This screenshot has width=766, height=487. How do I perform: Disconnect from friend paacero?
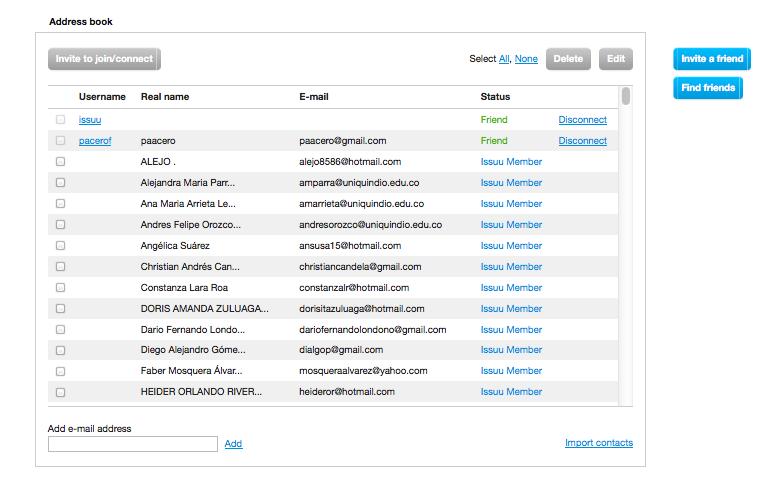click(x=582, y=141)
